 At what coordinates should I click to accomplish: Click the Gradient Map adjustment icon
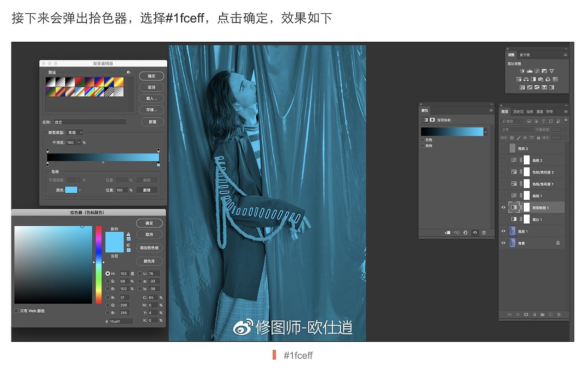(551, 87)
